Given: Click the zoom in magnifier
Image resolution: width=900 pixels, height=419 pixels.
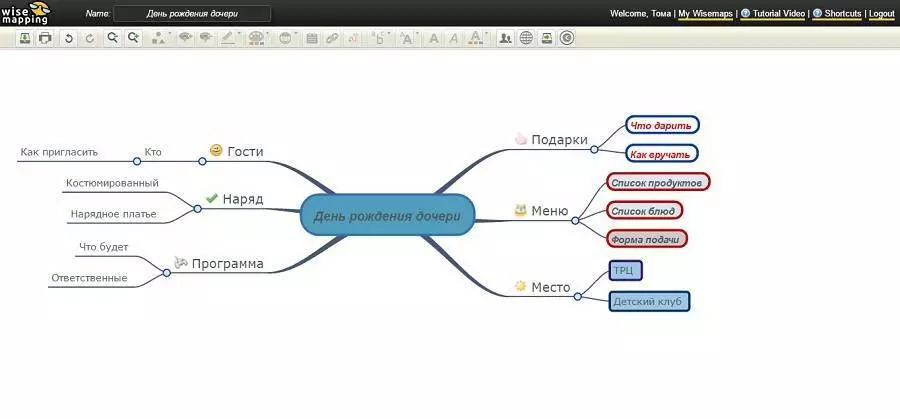Looking at the screenshot, I should coord(132,38).
